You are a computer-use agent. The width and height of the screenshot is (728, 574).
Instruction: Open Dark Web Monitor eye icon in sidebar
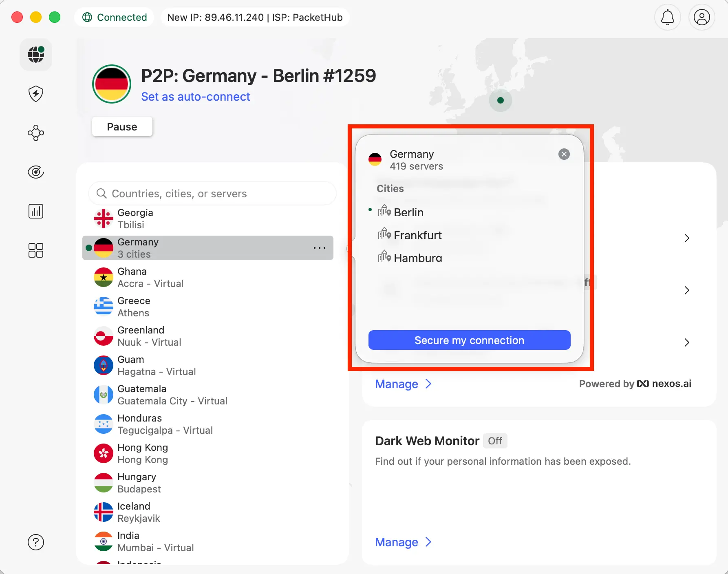(36, 172)
